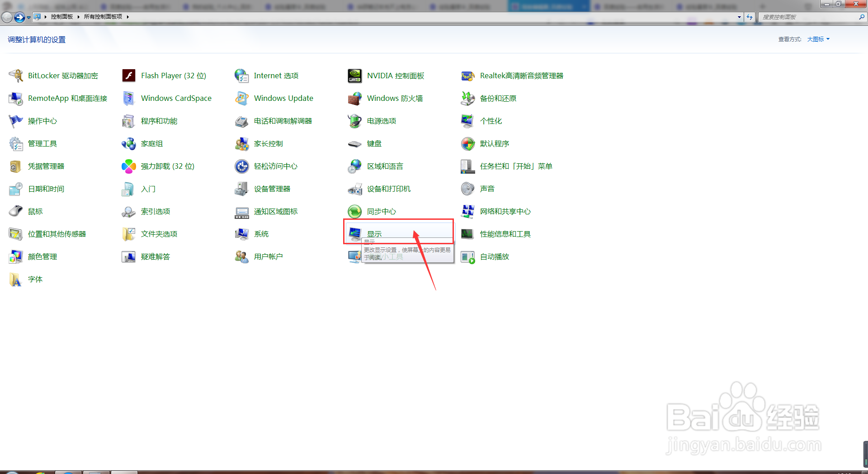
Task: Click the address bar refresh button
Action: (x=750, y=17)
